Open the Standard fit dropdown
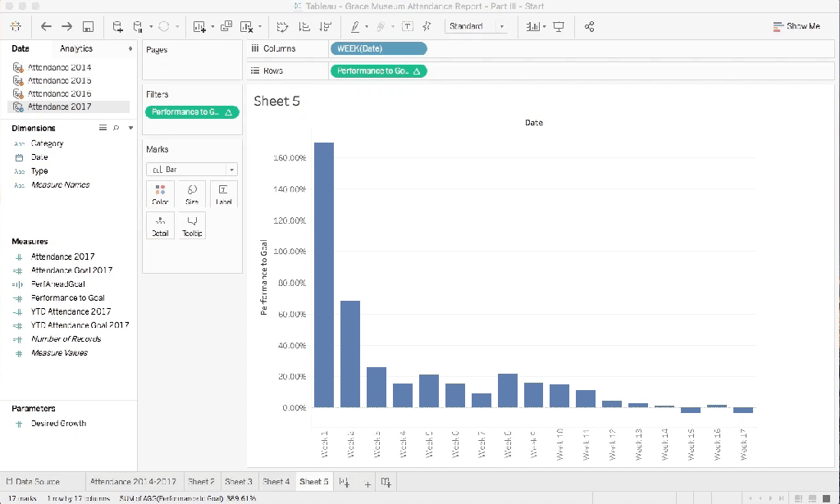The width and height of the screenshot is (840, 504). [477, 26]
